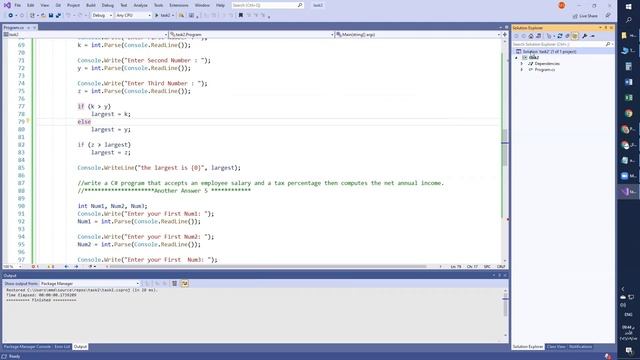Switch to the Error List tab

pos(62,347)
